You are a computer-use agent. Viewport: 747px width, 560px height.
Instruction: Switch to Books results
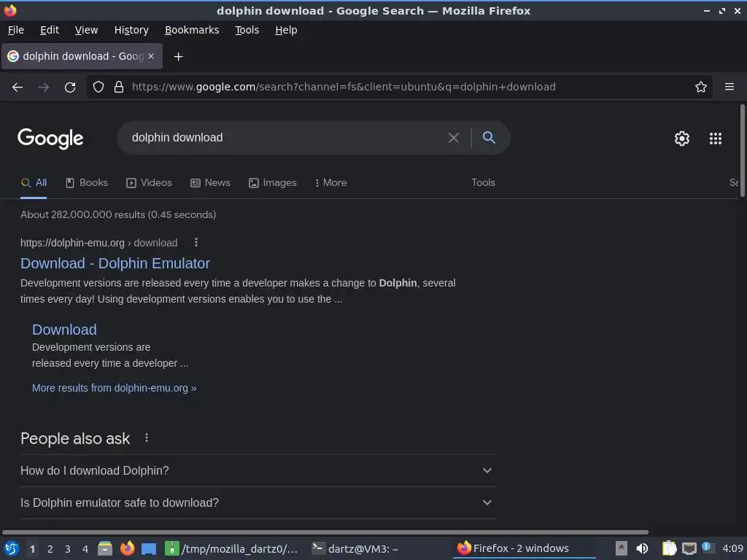87,182
